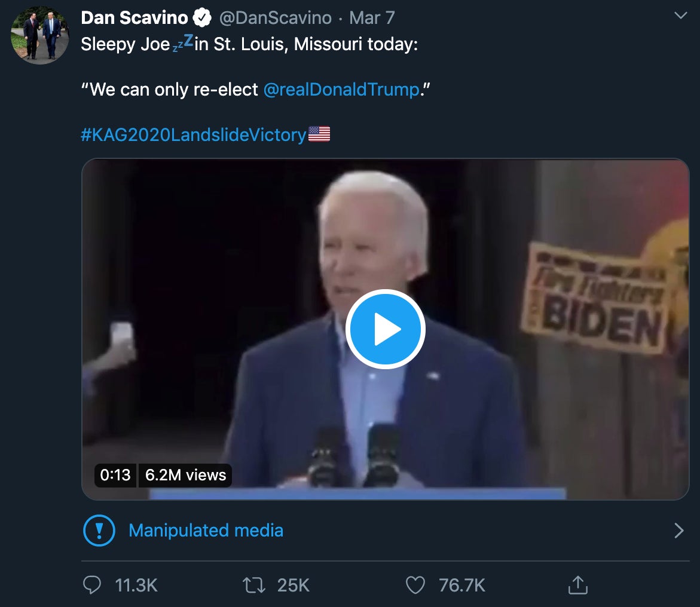Viewport: 700px width, 607px height.
Task: Click the reply speech bubble icon
Action: click(x=91, y=585)
